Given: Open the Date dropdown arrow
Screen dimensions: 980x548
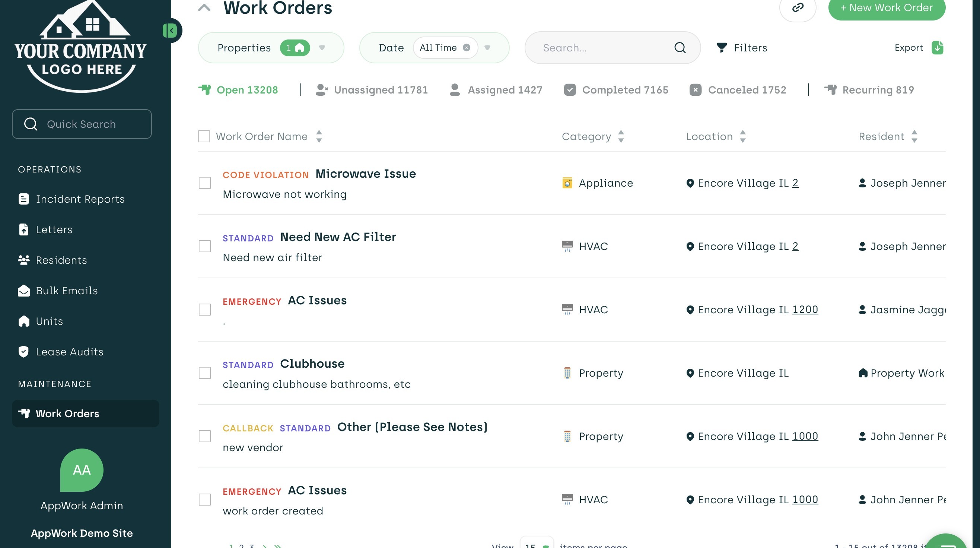Looking at the screenshot, I should tap(487, 48).
